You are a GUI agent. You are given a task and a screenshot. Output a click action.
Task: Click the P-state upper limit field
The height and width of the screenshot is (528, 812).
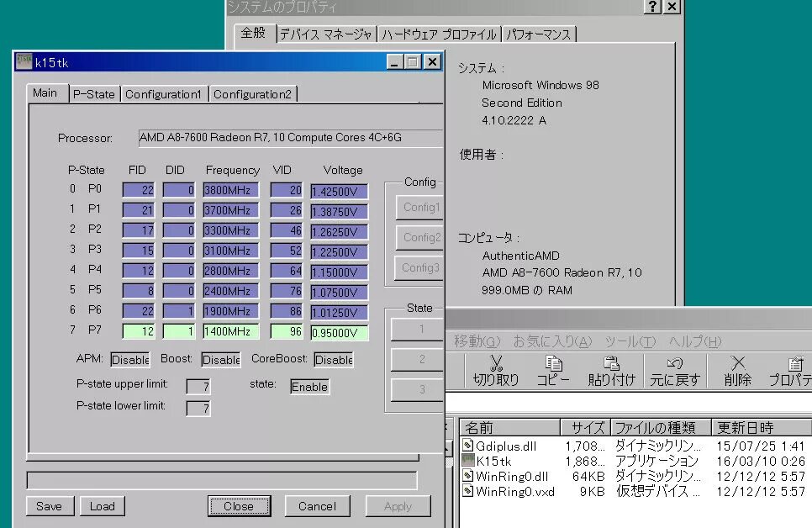click(198, 387)
